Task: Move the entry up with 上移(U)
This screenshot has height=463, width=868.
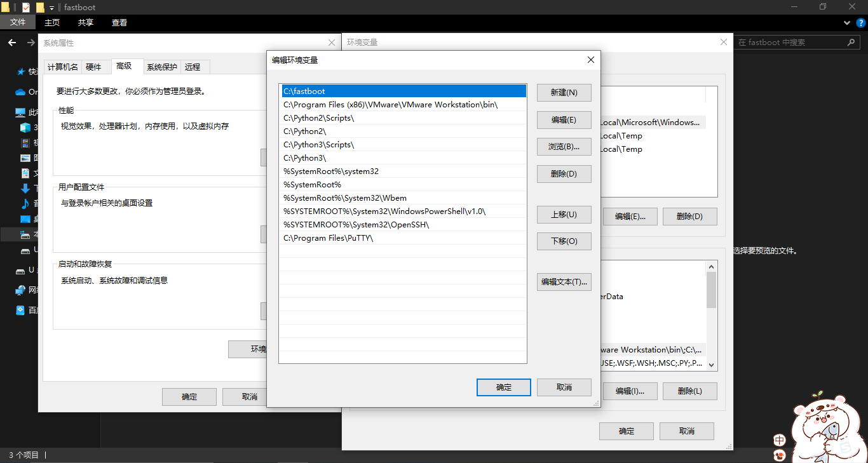Action: point(564,215)
